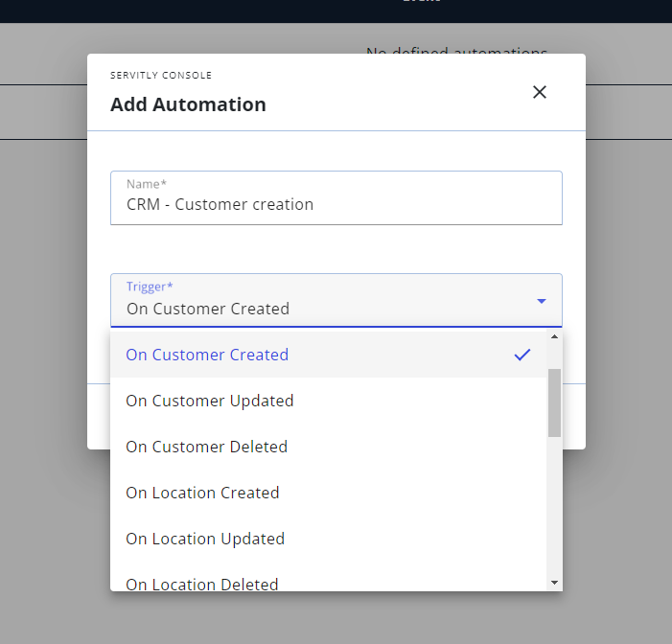Click the Add Automation dialog title
Screen dimensions: 672x644
point(188,104)
